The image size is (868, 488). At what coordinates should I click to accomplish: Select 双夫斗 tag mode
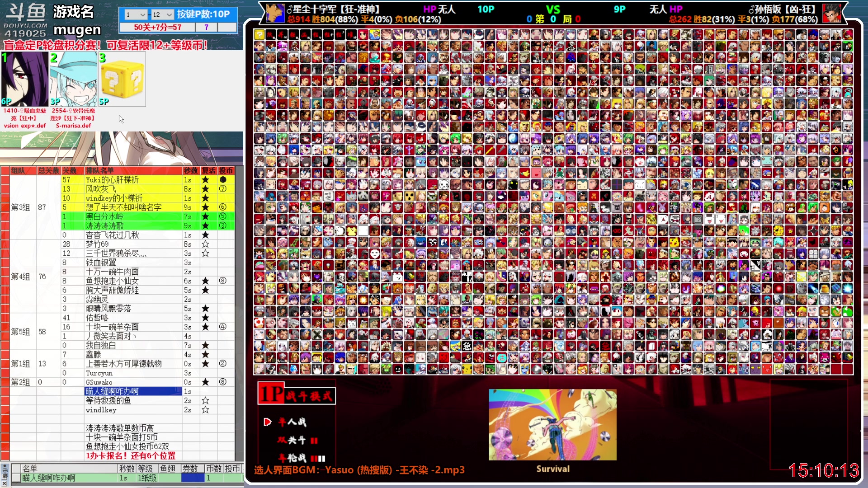pyautogui.click(x=298, y=440)
